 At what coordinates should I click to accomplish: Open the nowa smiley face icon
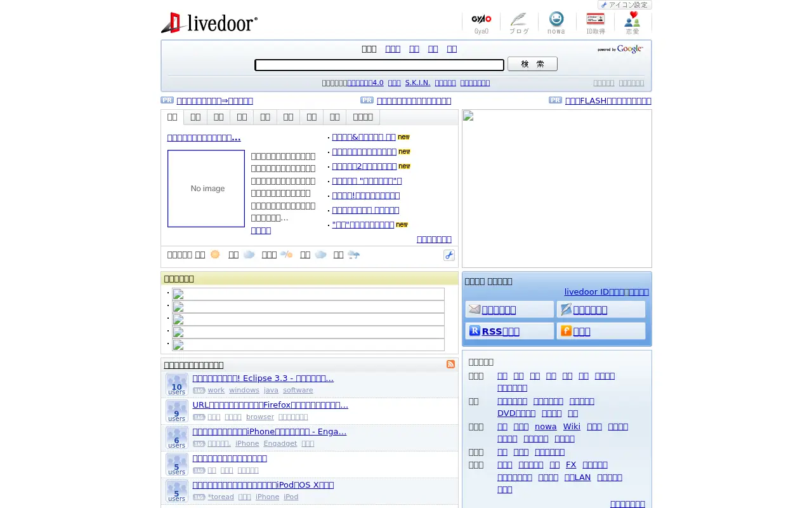click(556, 23)
